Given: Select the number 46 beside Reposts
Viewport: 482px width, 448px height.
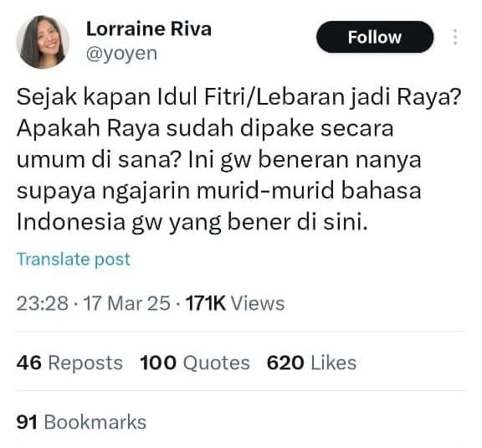Looking at the screenshot, I should 29,363.
